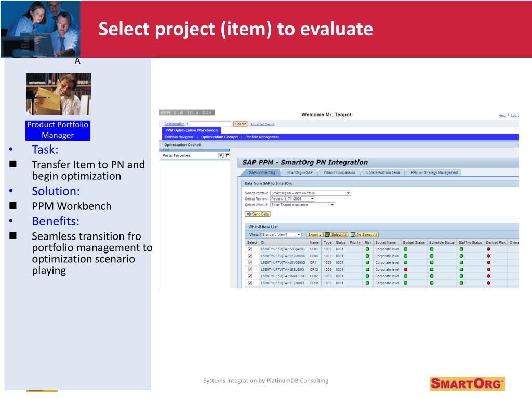Click the Bucket Name column header
Viewport: 532px width, 399px height.
coord(385,242)
